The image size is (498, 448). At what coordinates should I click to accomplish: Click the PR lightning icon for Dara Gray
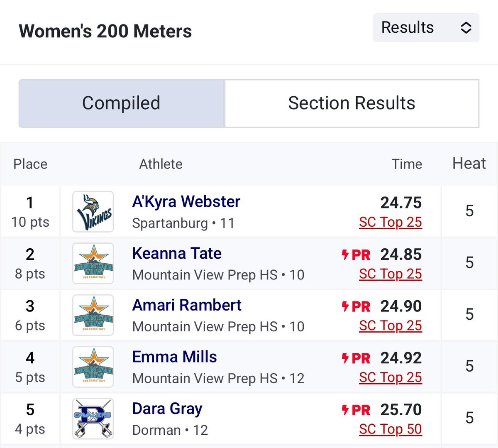pyautogui.click(x=345, y=410)
